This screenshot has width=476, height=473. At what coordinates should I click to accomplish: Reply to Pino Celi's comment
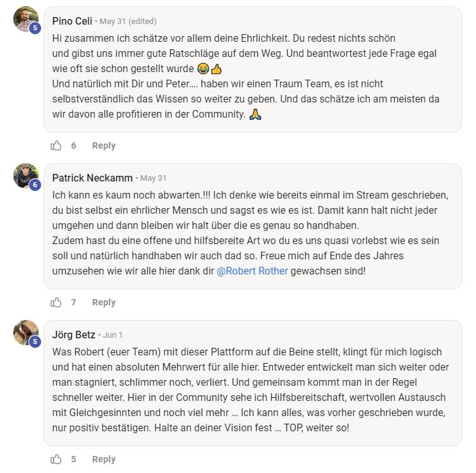click(104, 145)
